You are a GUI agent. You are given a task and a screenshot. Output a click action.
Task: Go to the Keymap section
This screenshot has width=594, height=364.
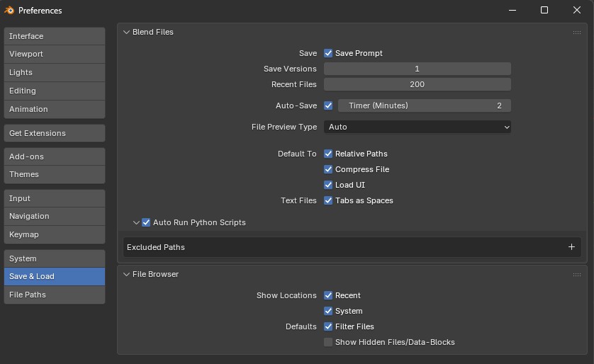[x=55, y=234]
